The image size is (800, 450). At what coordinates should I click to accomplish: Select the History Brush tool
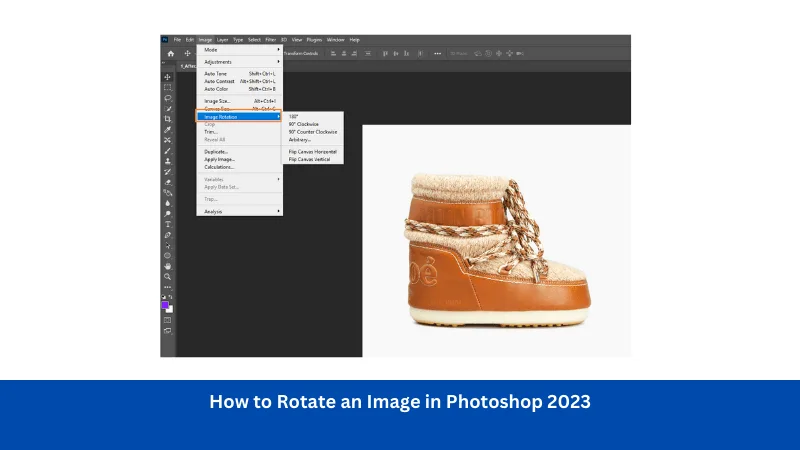coord(167,172)
